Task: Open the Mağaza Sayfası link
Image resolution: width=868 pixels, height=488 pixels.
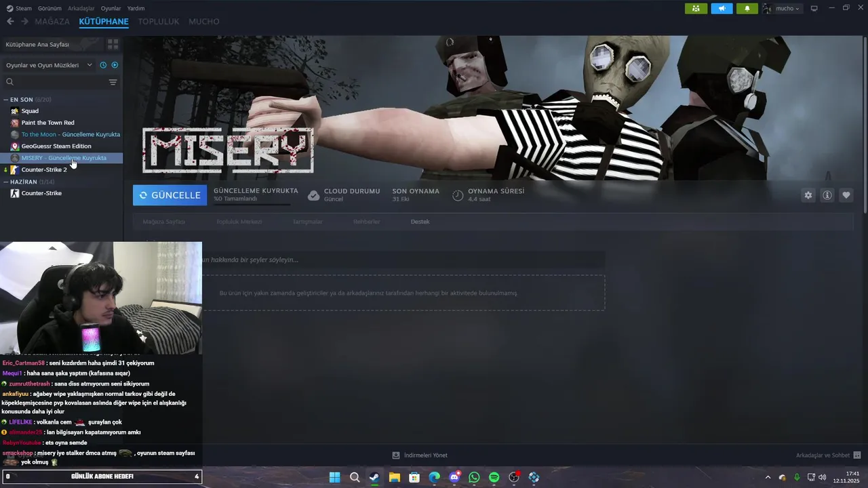Action: point(163,222)
